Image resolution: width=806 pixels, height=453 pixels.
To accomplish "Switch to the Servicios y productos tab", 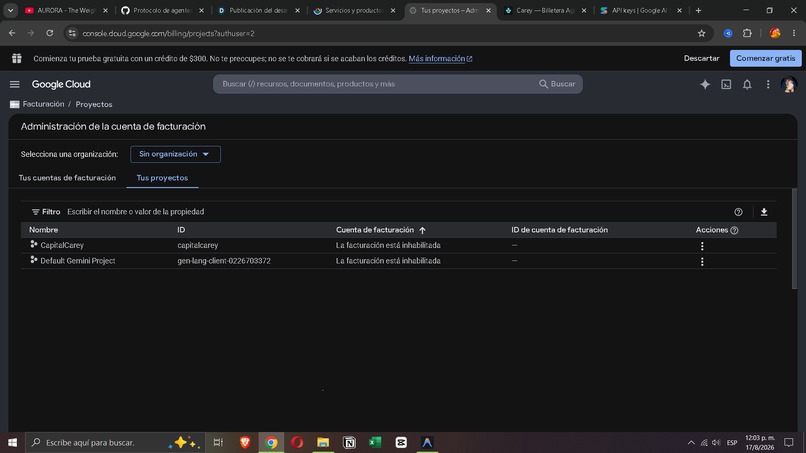I will pyautogui.click(x=354, y=10).
